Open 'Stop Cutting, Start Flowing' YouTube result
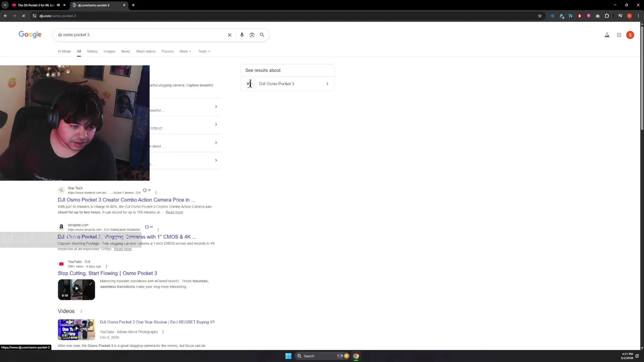 pos(107,274)
